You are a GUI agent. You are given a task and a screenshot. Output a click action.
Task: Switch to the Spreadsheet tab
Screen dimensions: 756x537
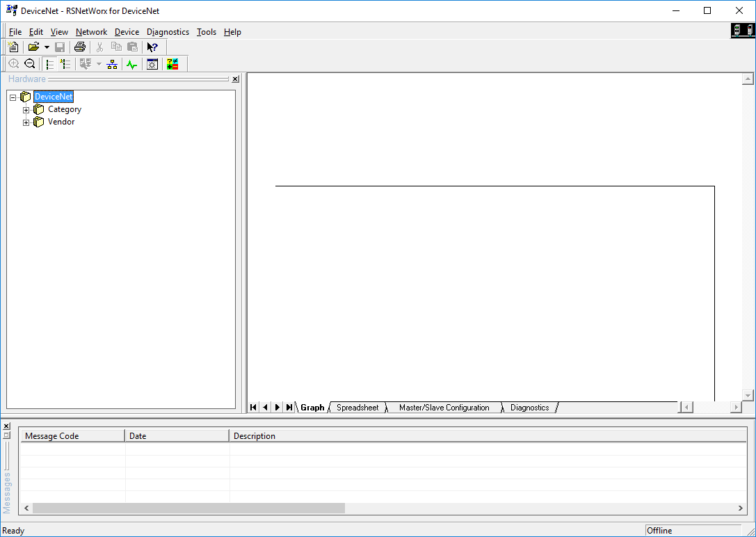(x=357, y=408)
